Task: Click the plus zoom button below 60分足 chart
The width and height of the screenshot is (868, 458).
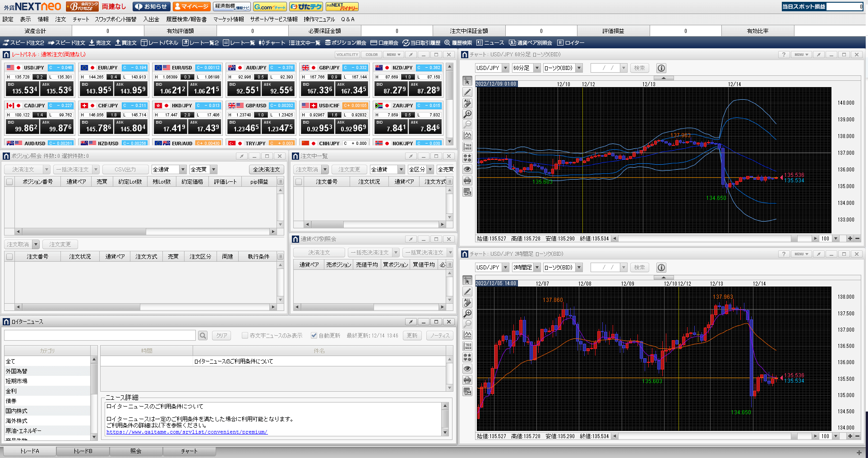Action: click(x=850, y=239)
